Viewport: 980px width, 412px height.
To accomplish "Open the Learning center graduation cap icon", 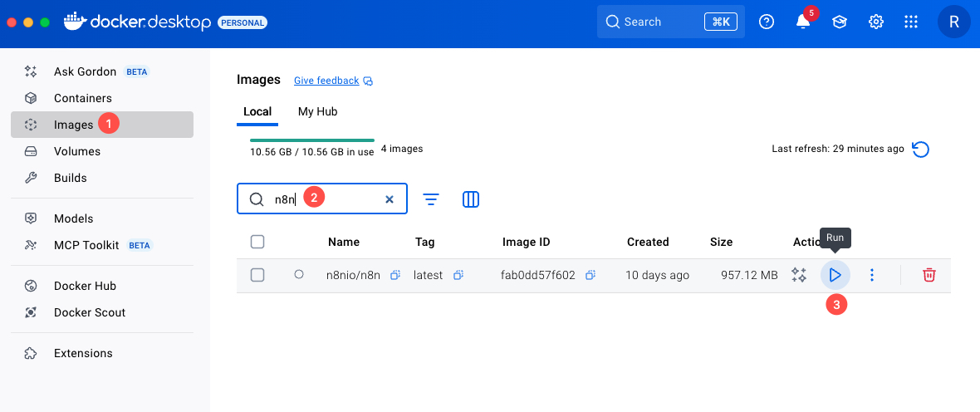I will (839, 22).
